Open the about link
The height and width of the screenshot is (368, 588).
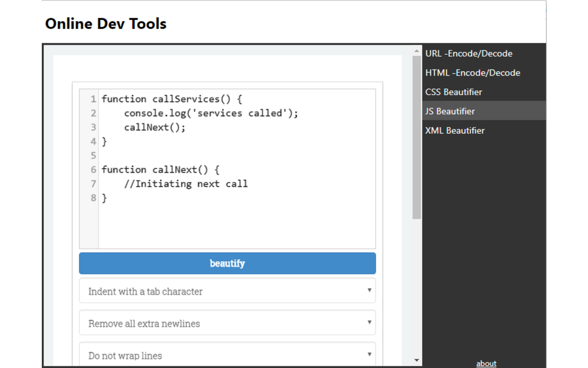[x=486, y=363]
